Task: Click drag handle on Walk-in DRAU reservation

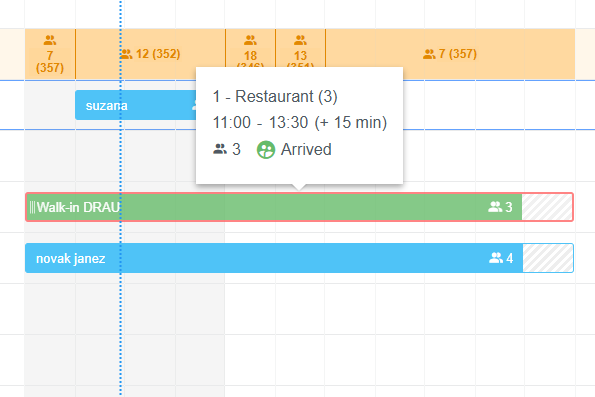Action: pyautogui.click(x=33, y=207)
